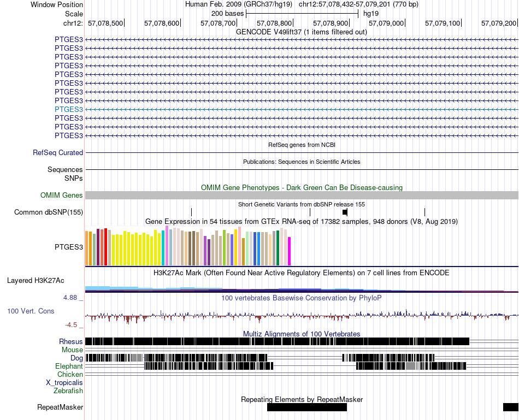519x420 pixels.
Task: Click the Sequences track label
Action: pos(65,170)
